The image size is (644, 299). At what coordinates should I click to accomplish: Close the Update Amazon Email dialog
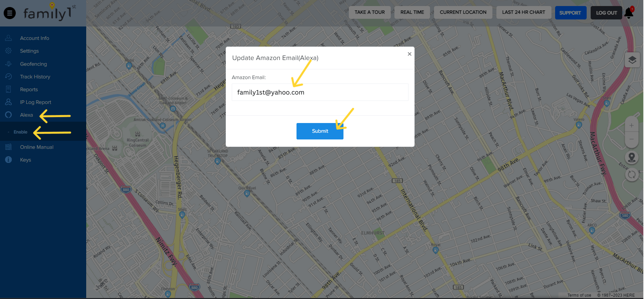[x=410, y=54]
